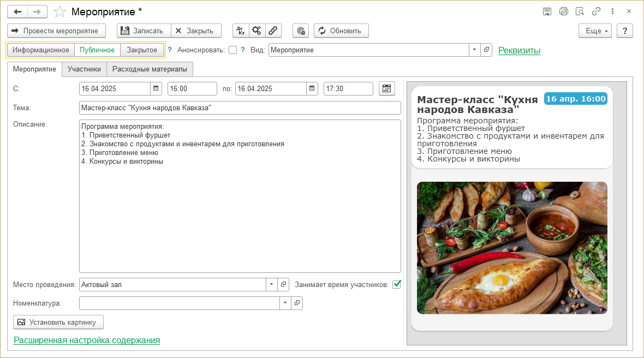Click the printer icon in title bar
Image resolution: width=644 pixels, height=358 pixels.
[564, 11]
